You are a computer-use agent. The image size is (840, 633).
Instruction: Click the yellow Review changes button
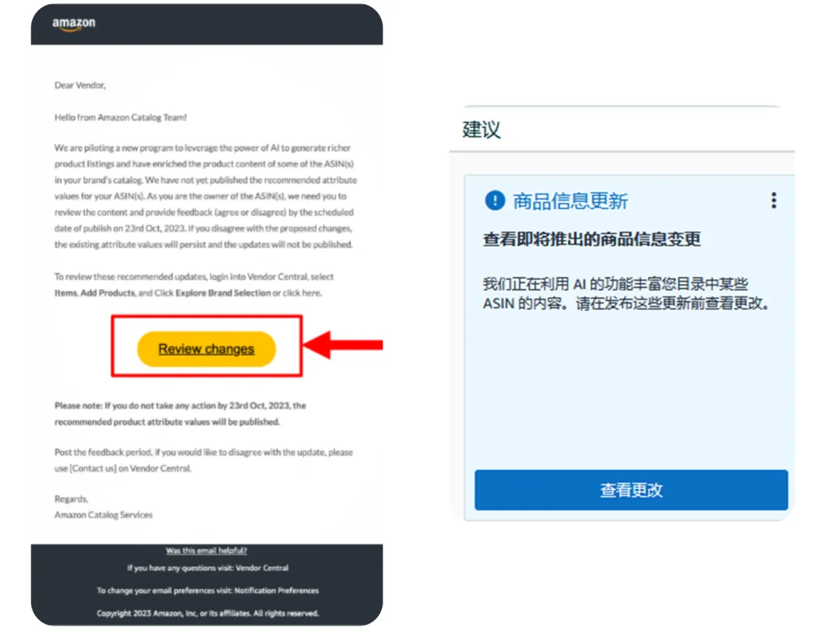206,348
